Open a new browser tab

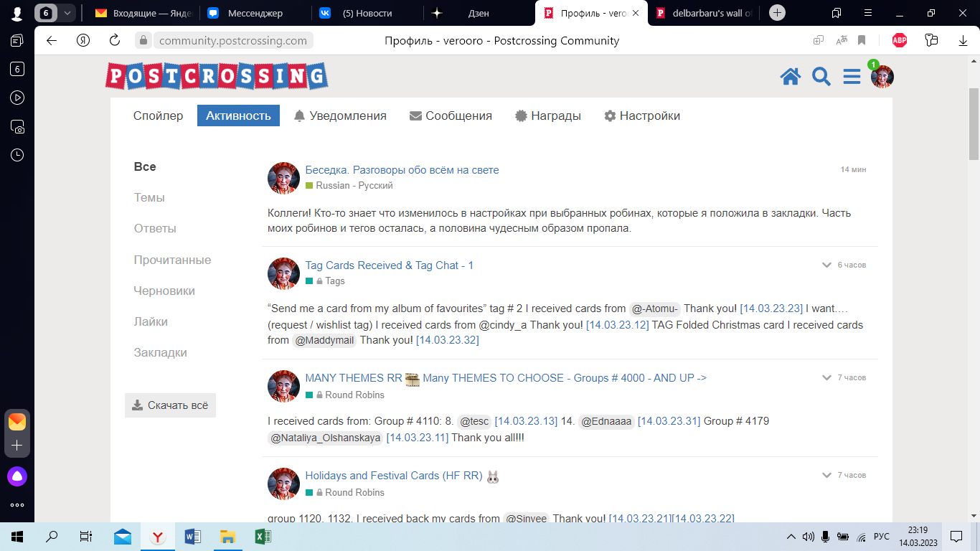click(777, 13)
